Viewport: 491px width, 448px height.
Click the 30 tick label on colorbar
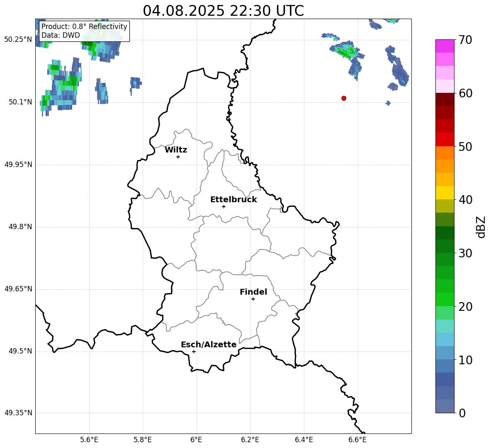(465, 253)
